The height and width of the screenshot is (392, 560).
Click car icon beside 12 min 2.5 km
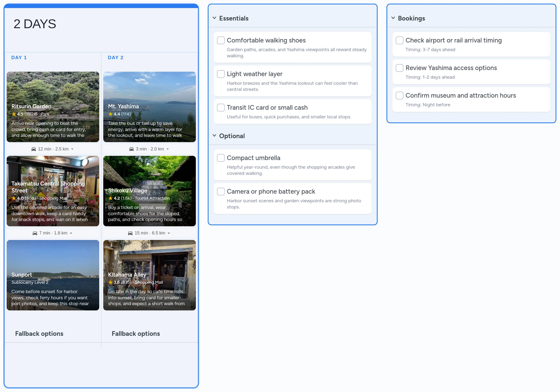point(34,149)
